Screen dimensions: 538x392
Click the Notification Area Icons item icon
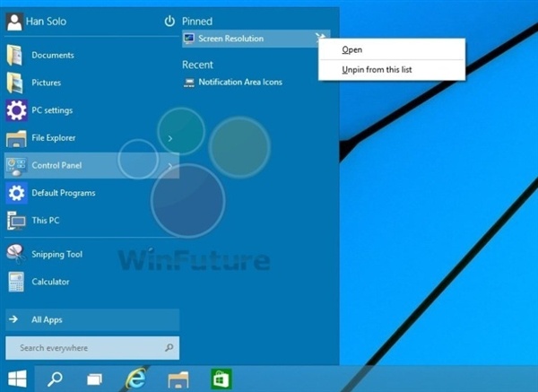[188, 83]
